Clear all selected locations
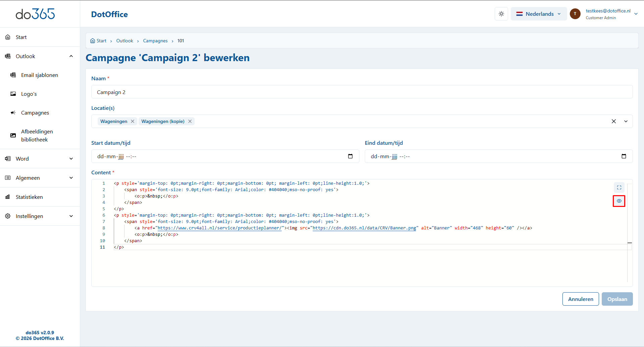This screenshot has height=347, width=644. (613, 121)
